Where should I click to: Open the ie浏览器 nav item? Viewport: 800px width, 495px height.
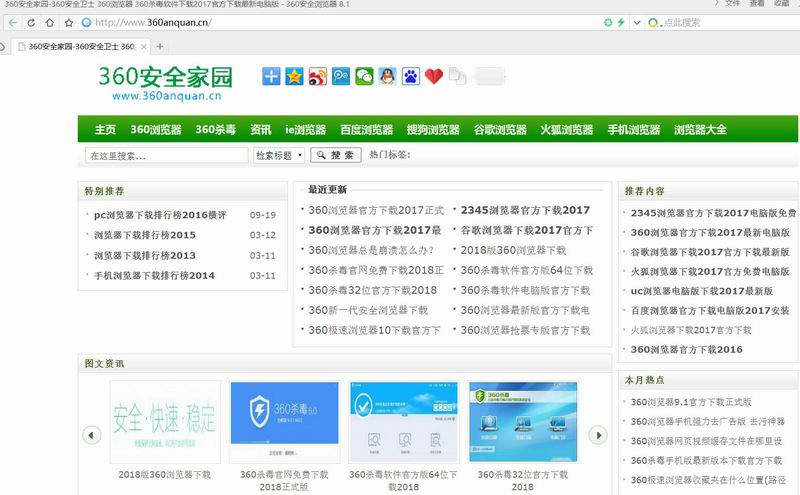coord(306,130)
